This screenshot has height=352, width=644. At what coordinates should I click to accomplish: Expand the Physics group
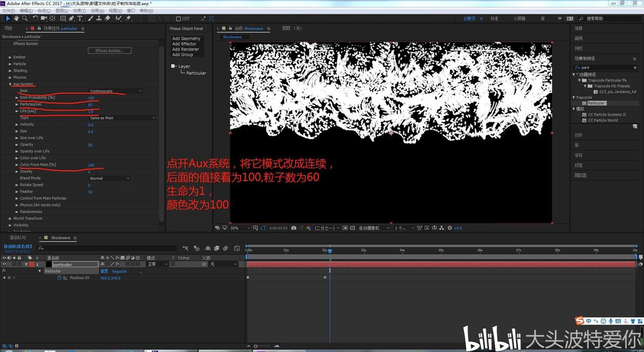[x=10, y=77]
